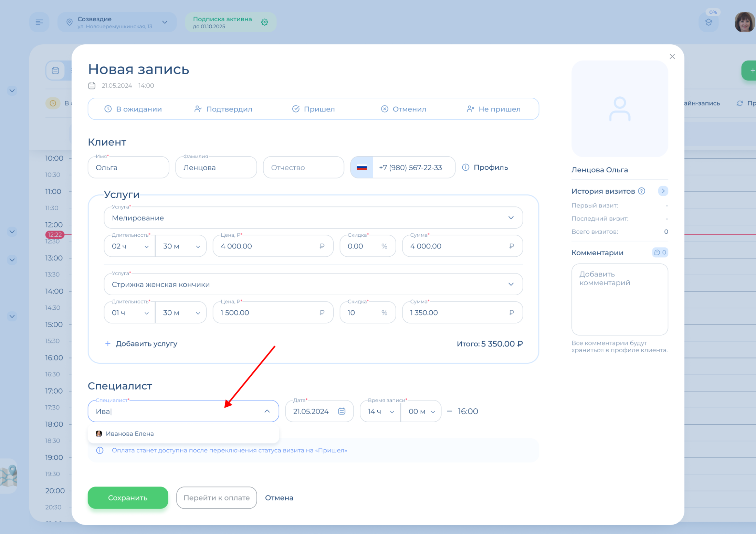
Task: Select Иванова Елена from suggestions
Action: (x=129, y=434)
